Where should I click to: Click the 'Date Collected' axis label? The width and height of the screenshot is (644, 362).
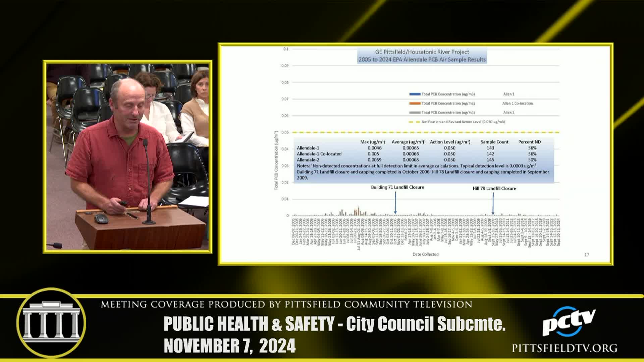(x=425, y=254)
